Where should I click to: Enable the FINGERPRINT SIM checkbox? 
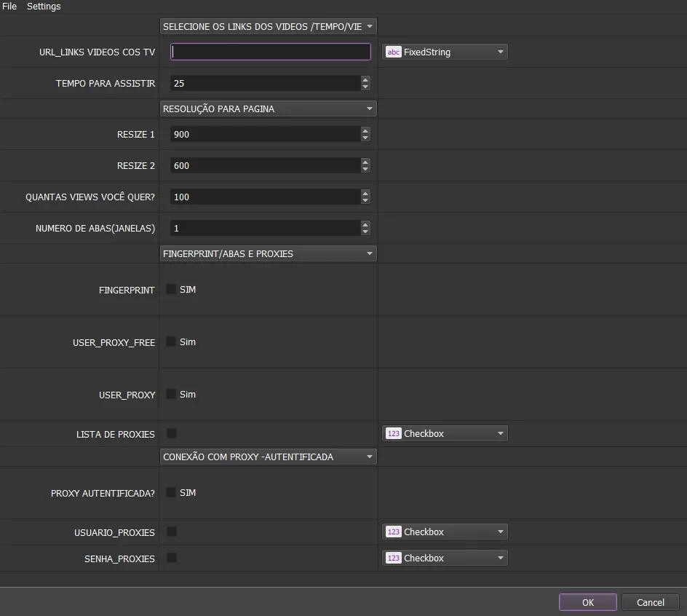pyautogui.click(x=171, y=289)
